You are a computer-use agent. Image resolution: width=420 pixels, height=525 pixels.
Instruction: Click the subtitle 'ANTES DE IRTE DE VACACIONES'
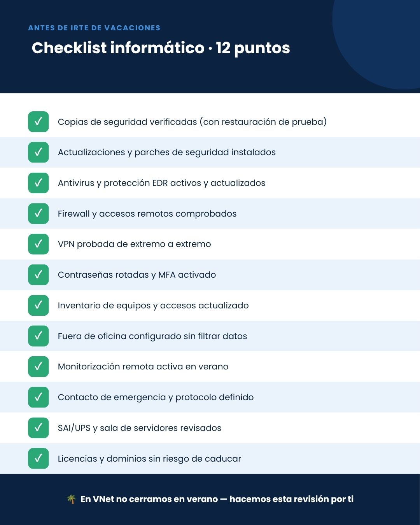94,28
